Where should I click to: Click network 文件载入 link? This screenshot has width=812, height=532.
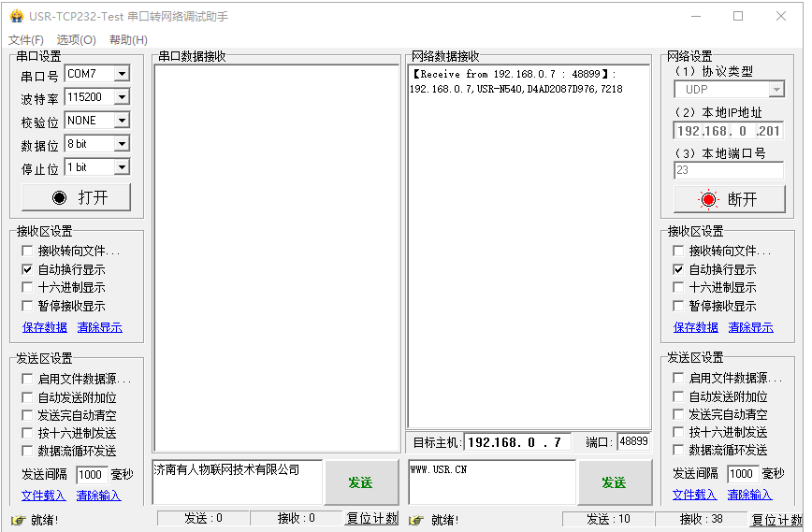[694, 495]
